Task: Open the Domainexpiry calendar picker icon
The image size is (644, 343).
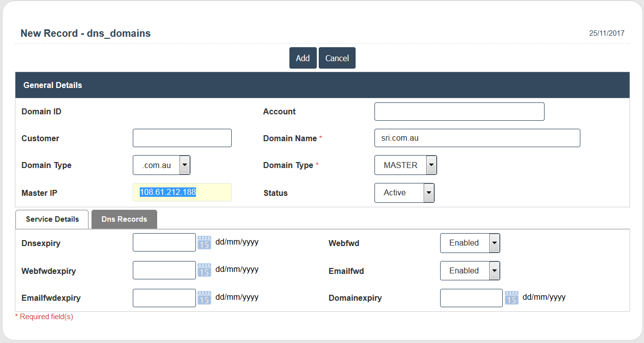Action: [x=512, y=298]
